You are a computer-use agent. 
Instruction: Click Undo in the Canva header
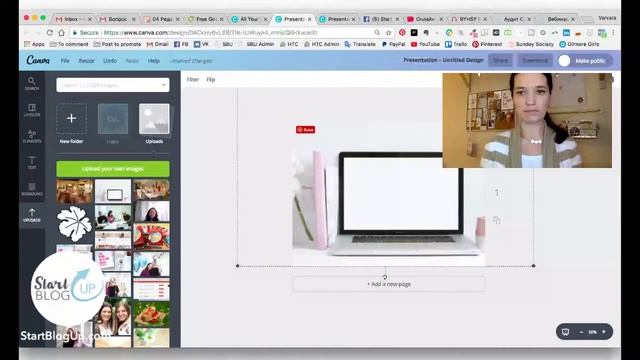109,61
